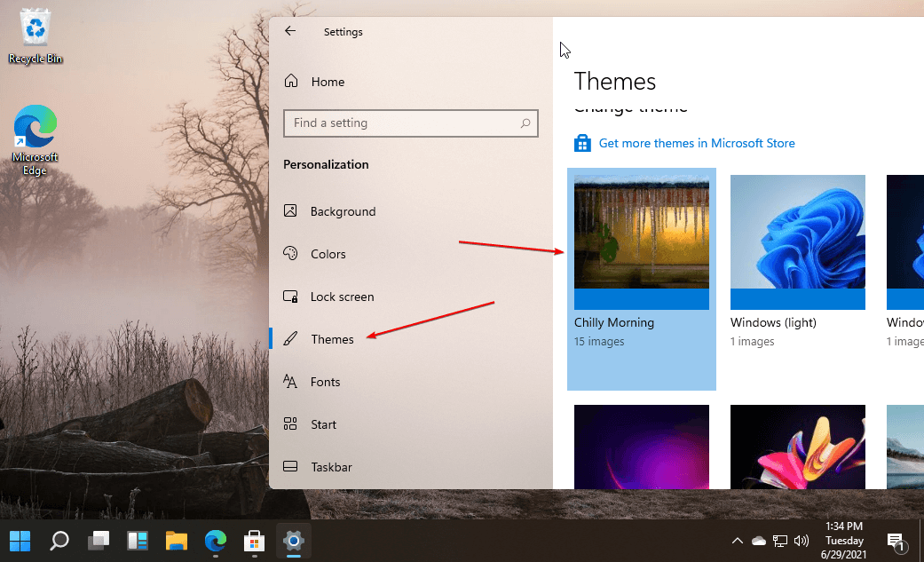Image resolution: width=924 pixels, height=562 pixels.
Task: Open Microsoft Edge desktop shortcut
Action: (36, 140)
